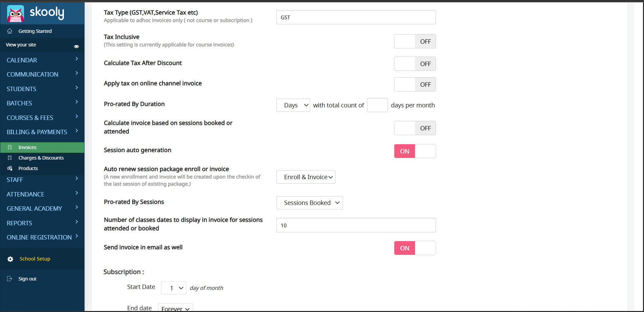Expand the STUDENTS sidebar menu
Image resolution: width=644 pixels, height=312 pixels.
tap(42, 89)
